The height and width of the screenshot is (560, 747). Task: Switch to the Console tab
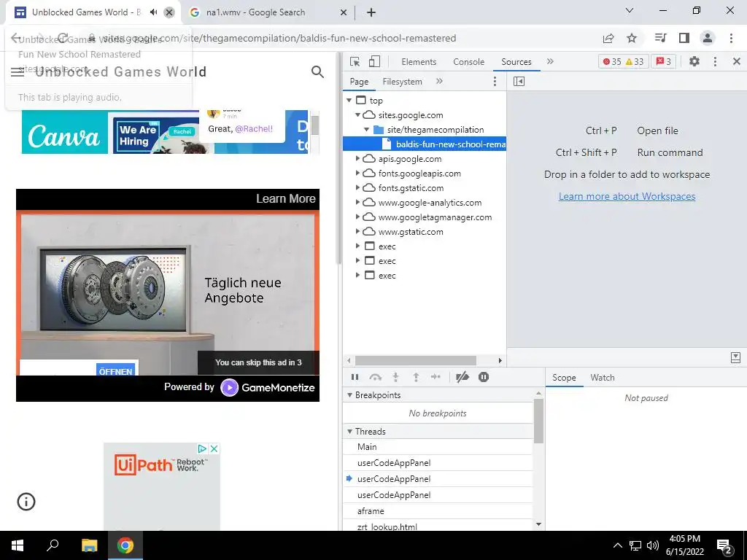point(469,62)
